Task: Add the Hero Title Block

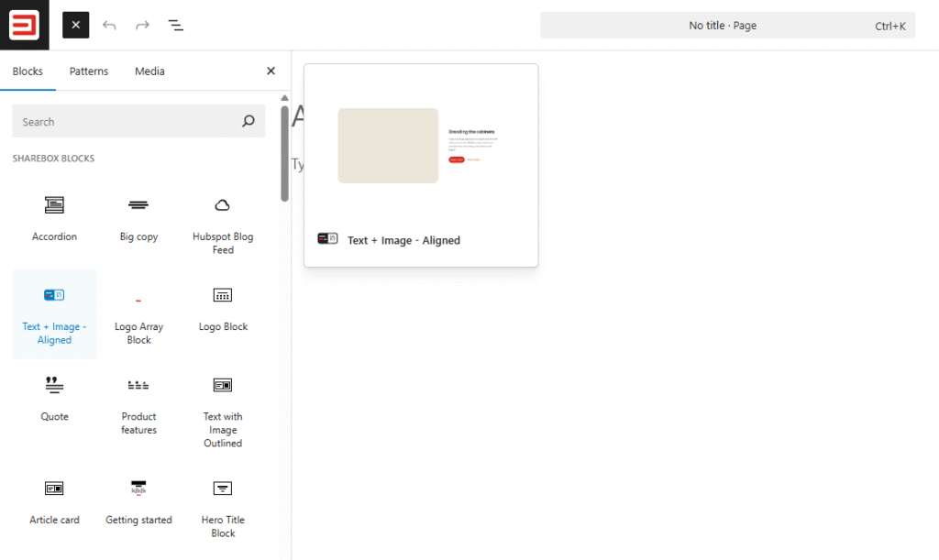Action: click(223, 508)
